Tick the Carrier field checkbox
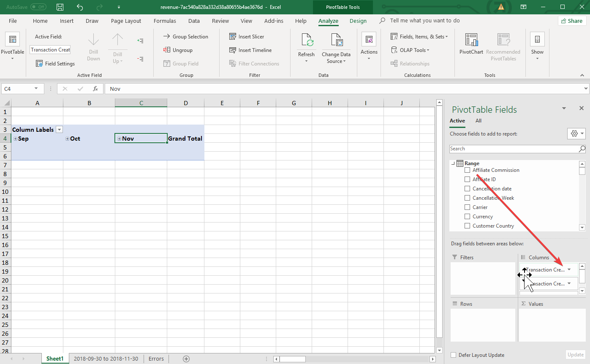590x364 pixels. [x=467, y=207]
